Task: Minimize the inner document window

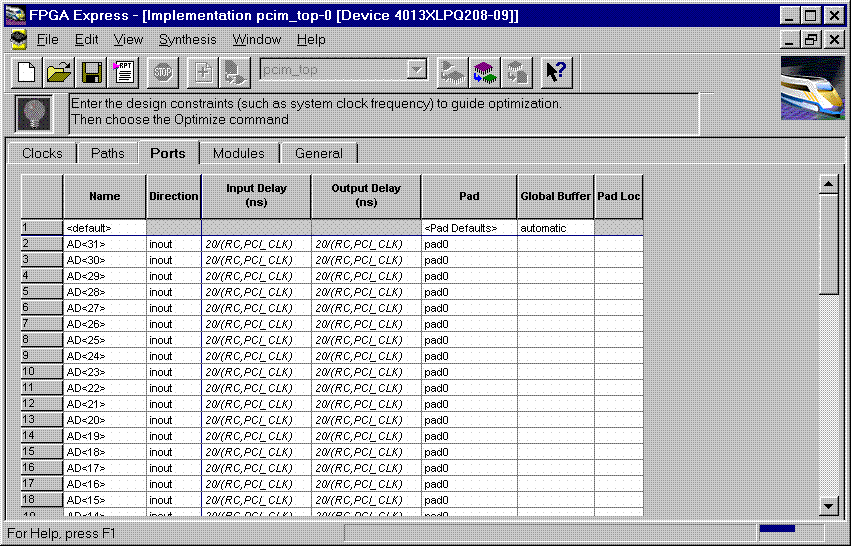Action: (790, 39)
